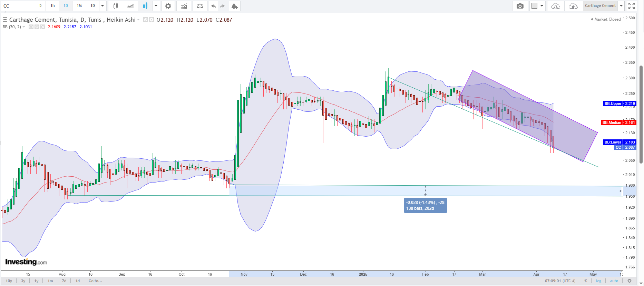
Task: Open the Go to... date picker
Action: coord(95,281)
